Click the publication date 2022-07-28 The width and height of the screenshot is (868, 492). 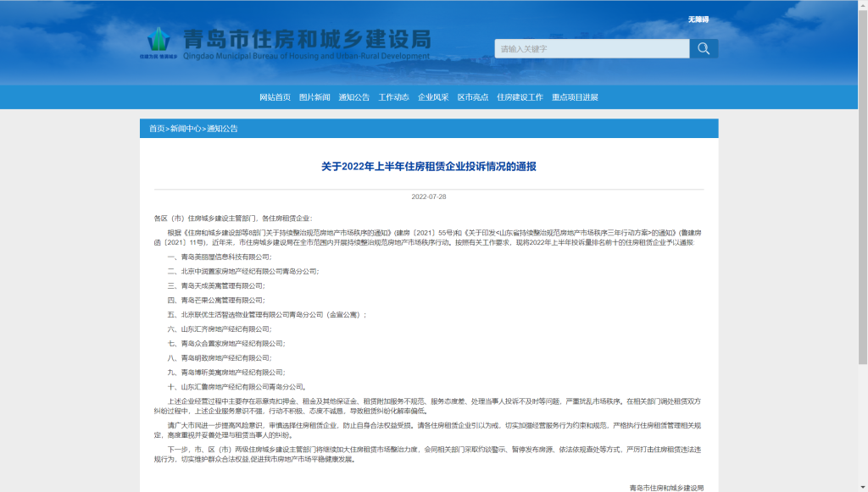click(428, 196)
